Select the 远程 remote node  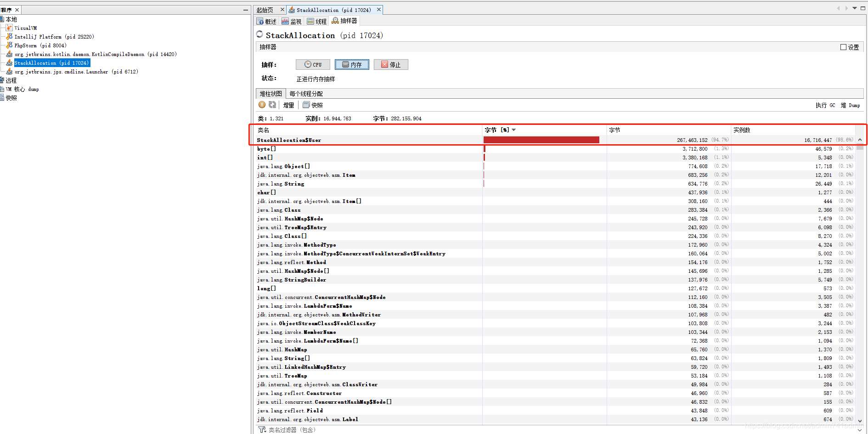pyautogui.click(x=11, y=80)
